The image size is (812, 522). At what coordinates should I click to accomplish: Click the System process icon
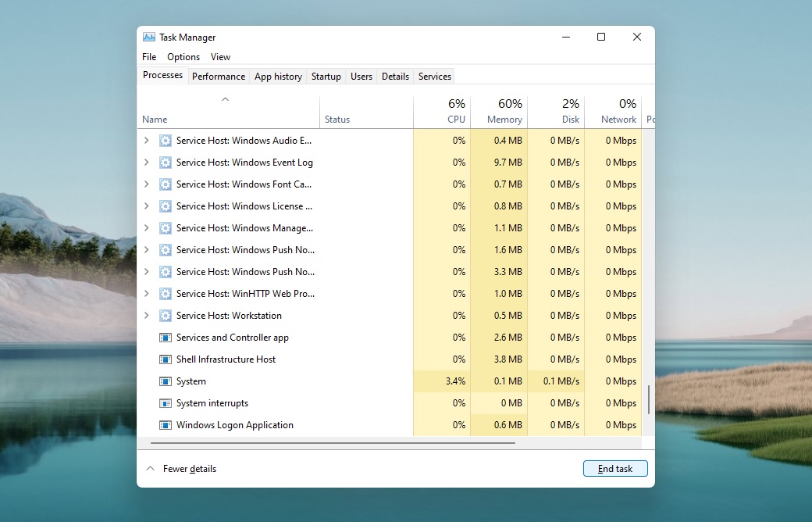tap(165, 381)
